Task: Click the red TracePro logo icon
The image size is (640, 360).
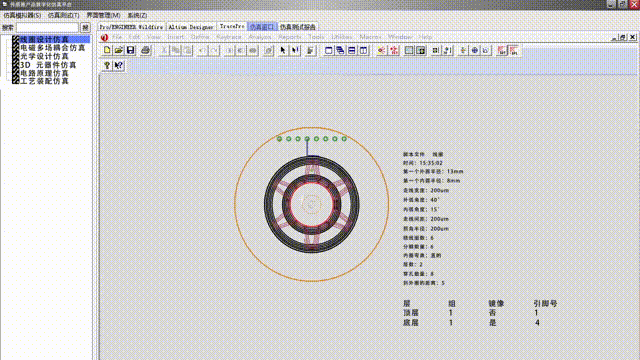Action: (x=104, y=37)
